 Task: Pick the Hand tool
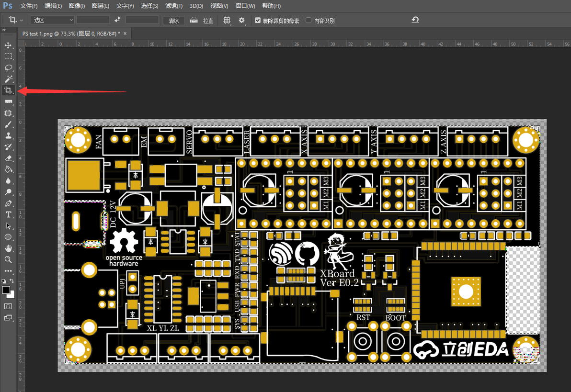coord(8,248)
